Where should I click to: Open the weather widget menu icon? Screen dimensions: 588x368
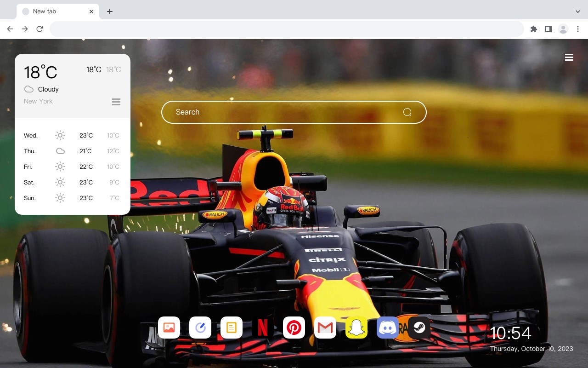coord(116,102)
